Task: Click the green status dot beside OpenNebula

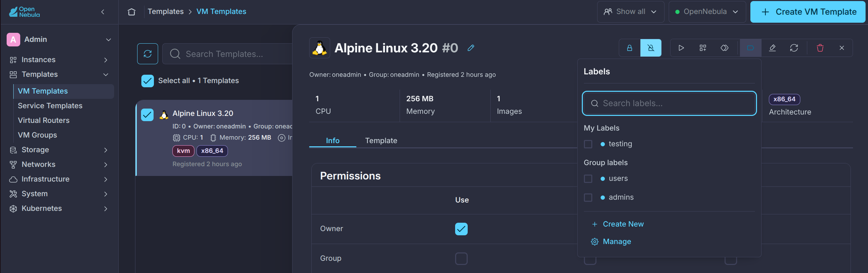Action: click(677, 12)
